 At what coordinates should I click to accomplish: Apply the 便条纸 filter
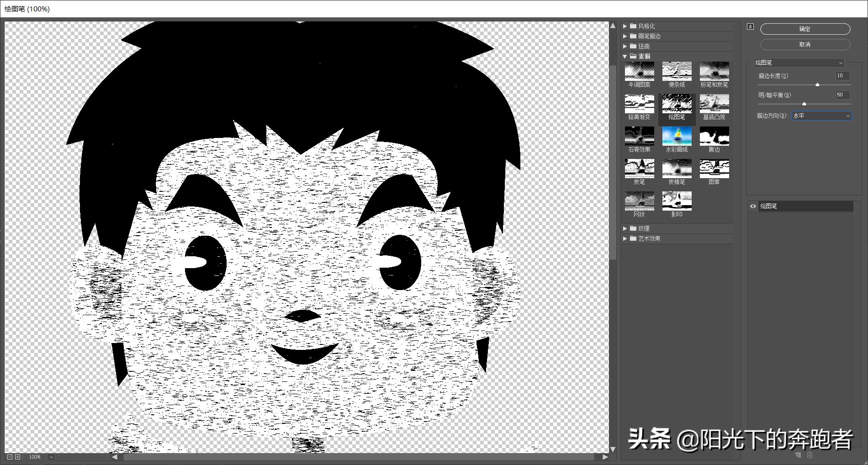[x=677, y=72]
